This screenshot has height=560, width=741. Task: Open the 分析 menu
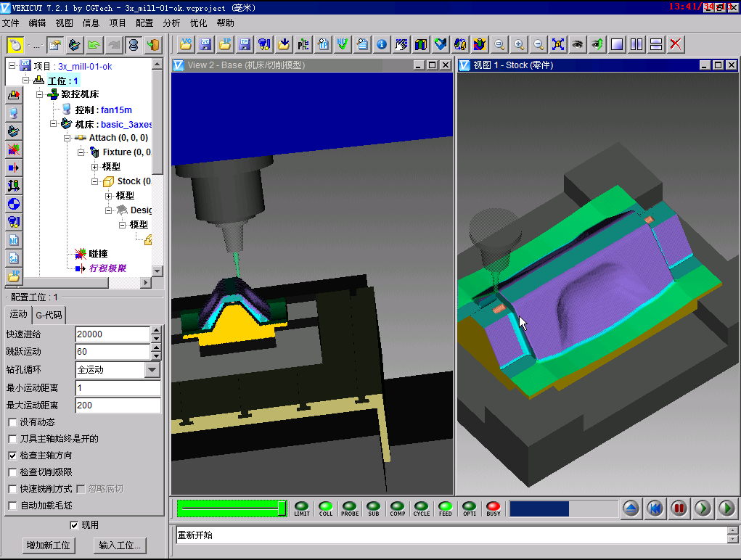[171, 23]
